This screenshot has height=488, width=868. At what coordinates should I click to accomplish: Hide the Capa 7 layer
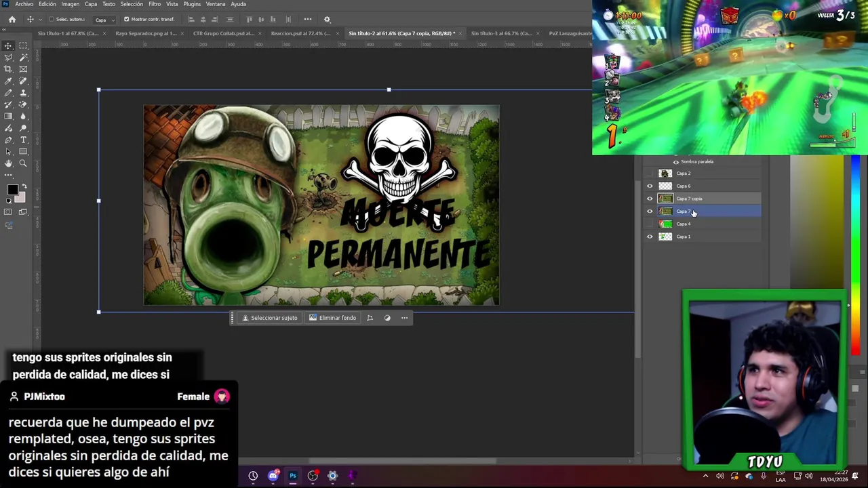(x=650, y=211)
